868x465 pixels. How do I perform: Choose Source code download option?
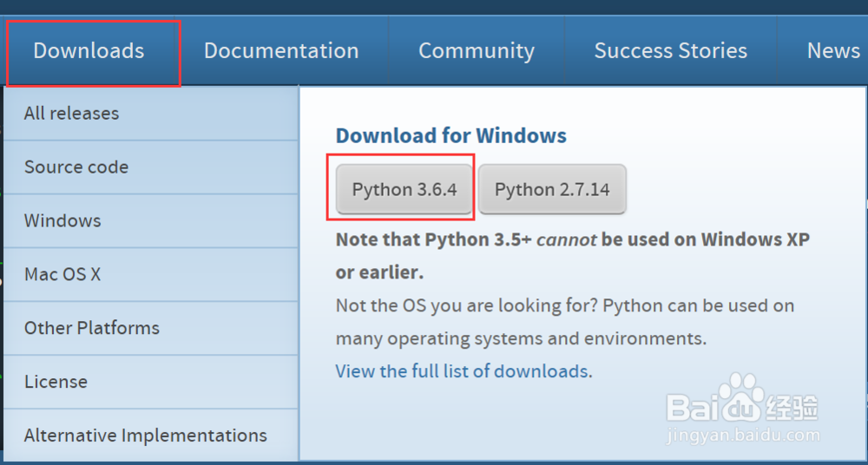click(x=150, y=167)
